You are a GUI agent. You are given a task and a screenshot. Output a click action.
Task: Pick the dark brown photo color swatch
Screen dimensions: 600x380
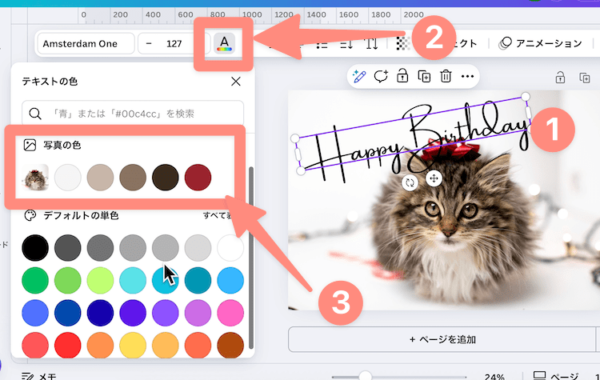coord(165,178)
